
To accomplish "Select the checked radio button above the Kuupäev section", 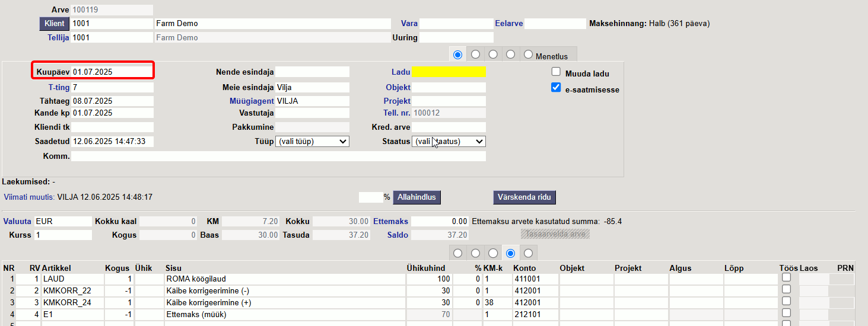I will [x=457, y=55].
